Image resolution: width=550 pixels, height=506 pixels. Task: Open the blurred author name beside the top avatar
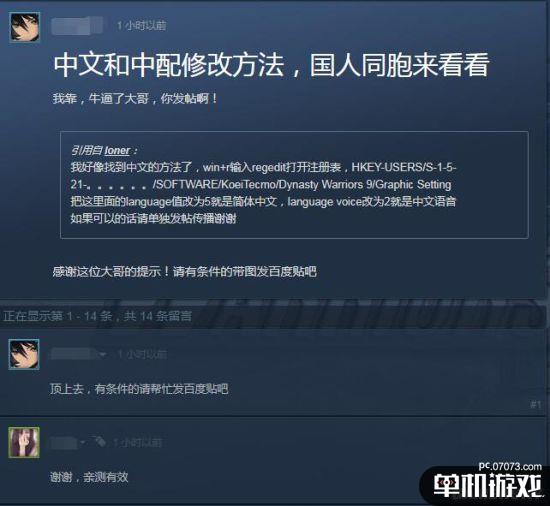(77, 25)
